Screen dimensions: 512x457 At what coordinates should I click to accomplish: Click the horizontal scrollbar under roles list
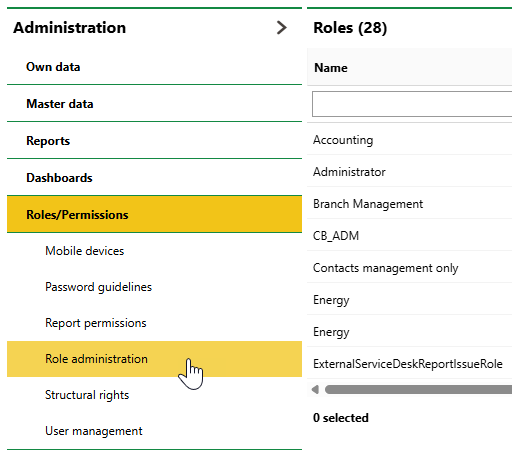[418, 389]
